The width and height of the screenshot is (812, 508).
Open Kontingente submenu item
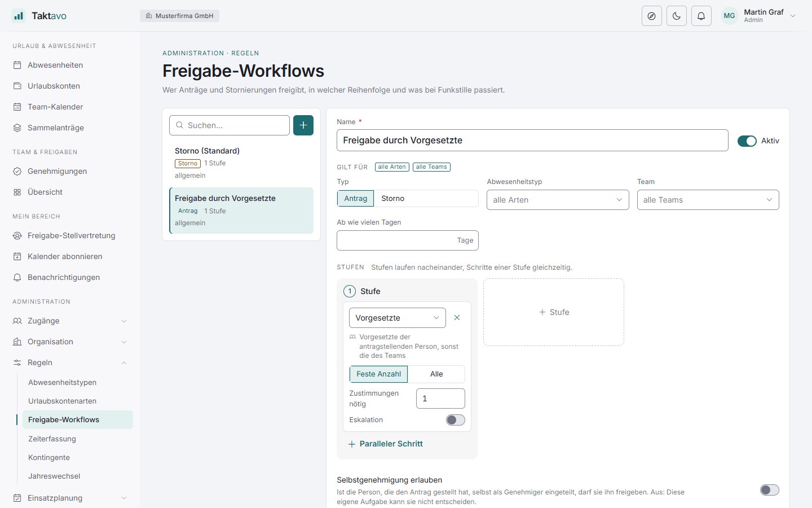pos(78,457)
